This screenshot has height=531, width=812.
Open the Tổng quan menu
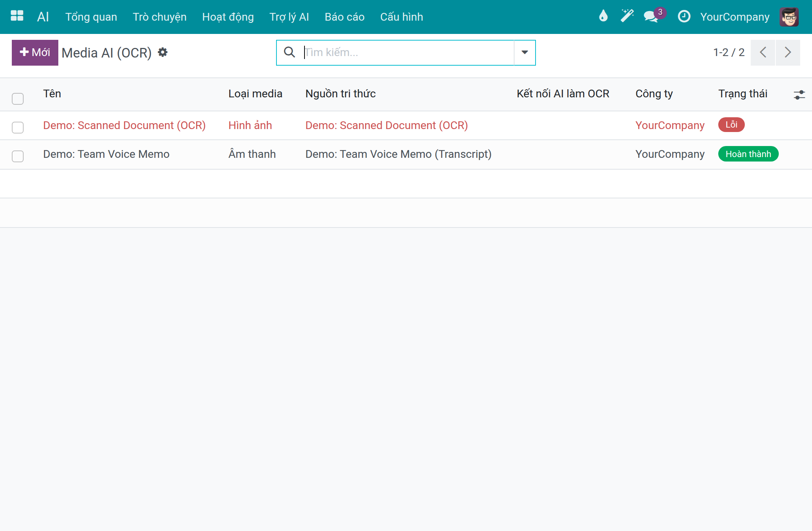(x=91, y=17)
